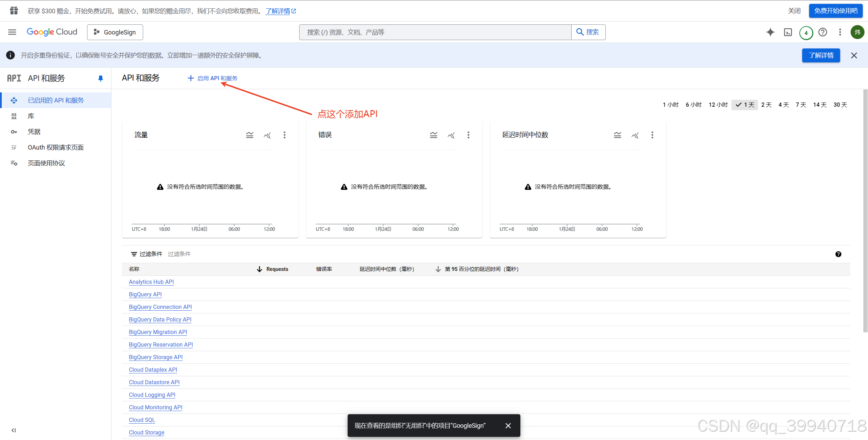Open metrics explorer icon on 错误 chart

click(451, 135)
